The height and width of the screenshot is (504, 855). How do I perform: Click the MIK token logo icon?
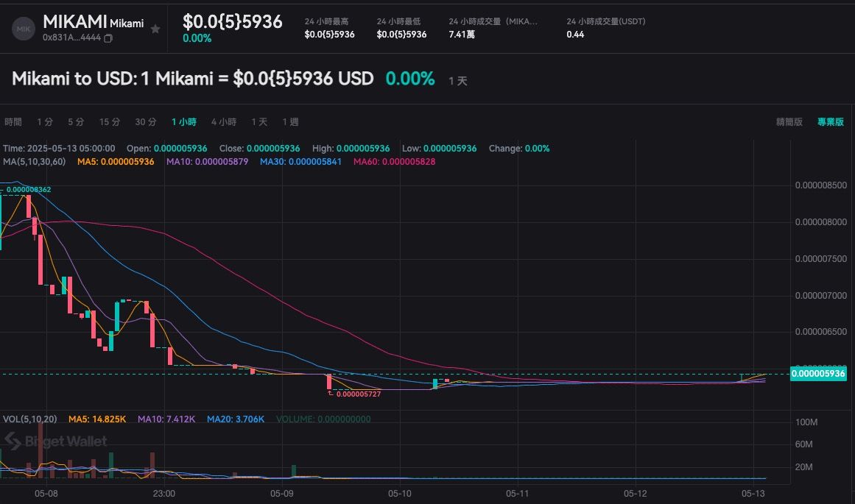pyautogui.click(x=24, y=29)
